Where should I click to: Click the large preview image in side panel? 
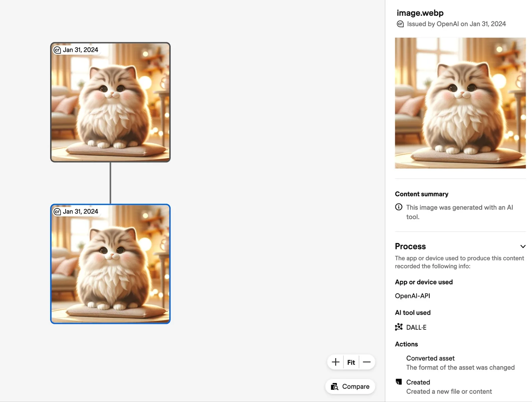tap(460, 103)
